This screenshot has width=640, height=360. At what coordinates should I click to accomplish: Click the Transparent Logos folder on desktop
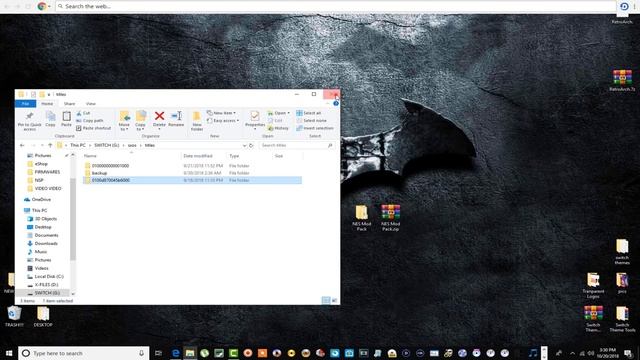click(x=593, y=286)
